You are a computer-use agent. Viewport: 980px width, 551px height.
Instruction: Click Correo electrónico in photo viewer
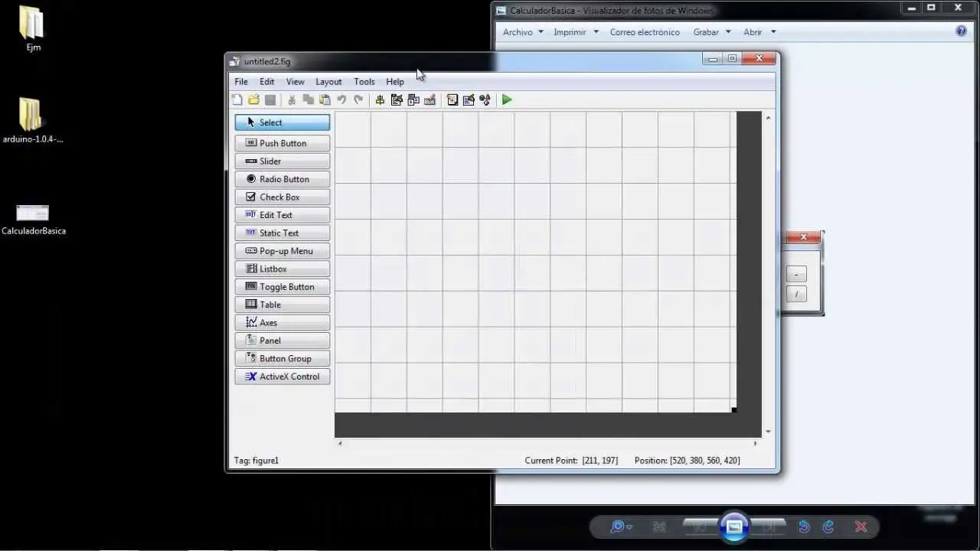645,32
